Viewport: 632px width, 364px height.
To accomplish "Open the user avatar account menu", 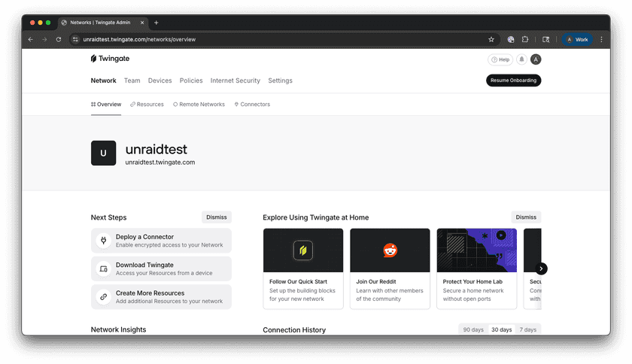I will click(x=536, y=59).
